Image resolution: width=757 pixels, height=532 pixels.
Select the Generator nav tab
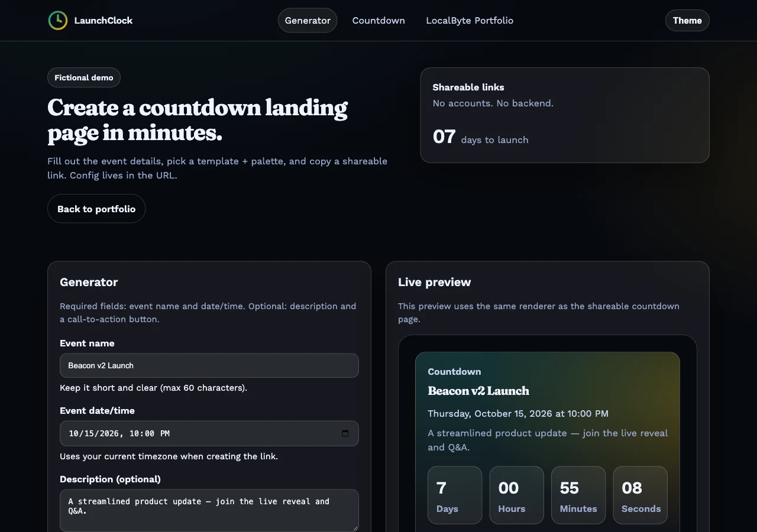(x=308, y=21)
